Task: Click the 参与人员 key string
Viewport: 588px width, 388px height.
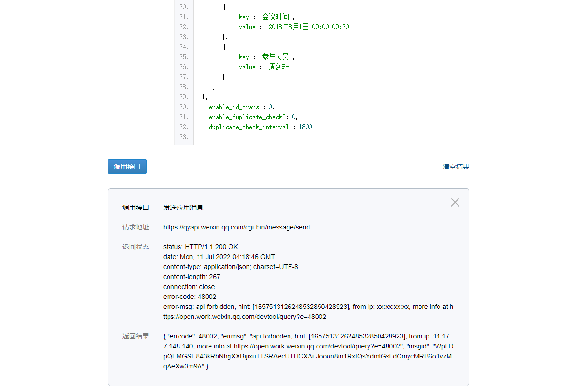Action: click(x=275, y=57)
